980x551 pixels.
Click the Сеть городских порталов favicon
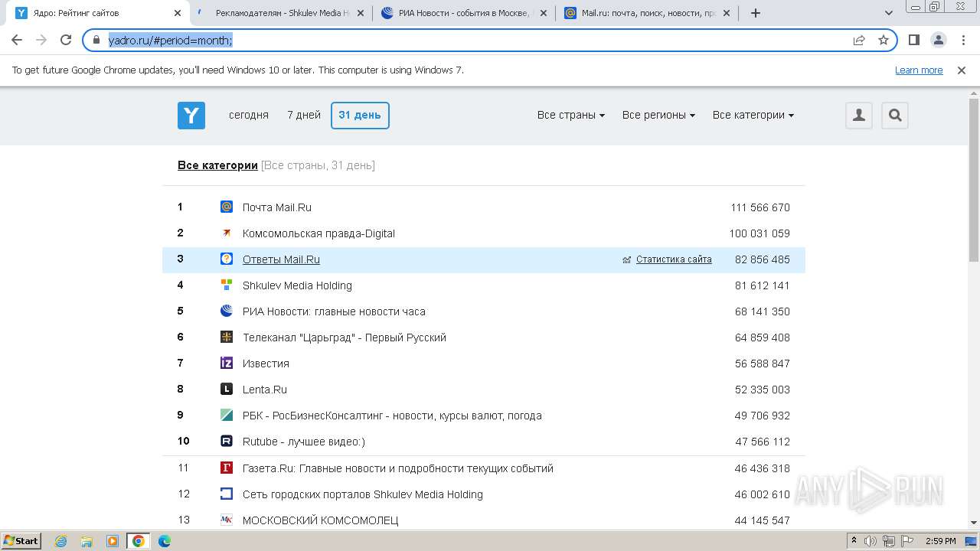[x=227, y=494]
